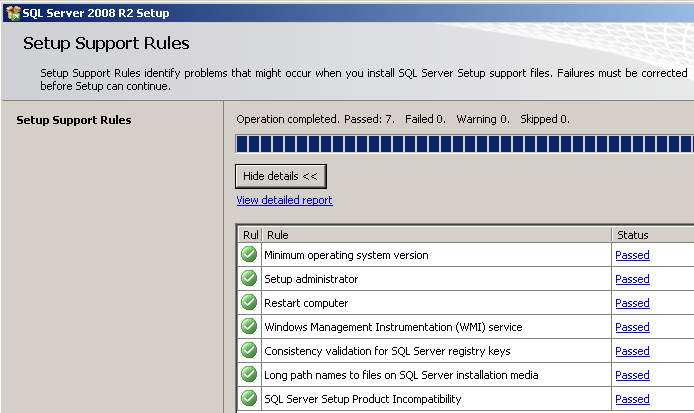Select the Restart computer rule text

(306, 303)
